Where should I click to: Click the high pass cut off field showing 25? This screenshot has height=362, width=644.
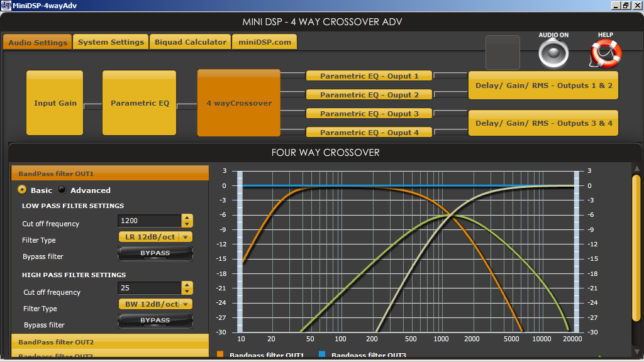point(150,288)
